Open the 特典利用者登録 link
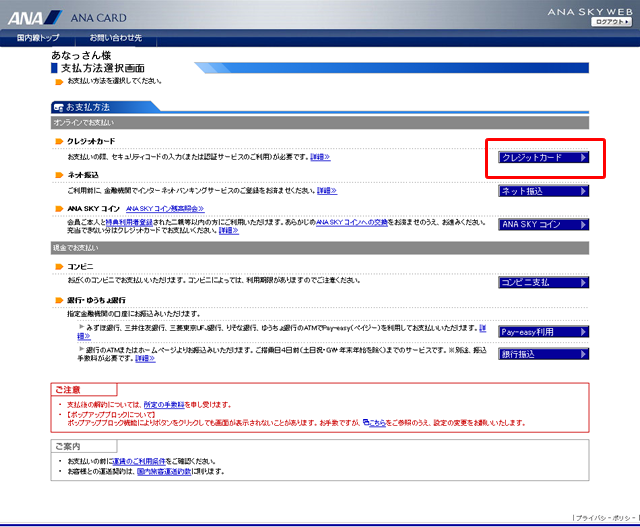 (129, 222)
